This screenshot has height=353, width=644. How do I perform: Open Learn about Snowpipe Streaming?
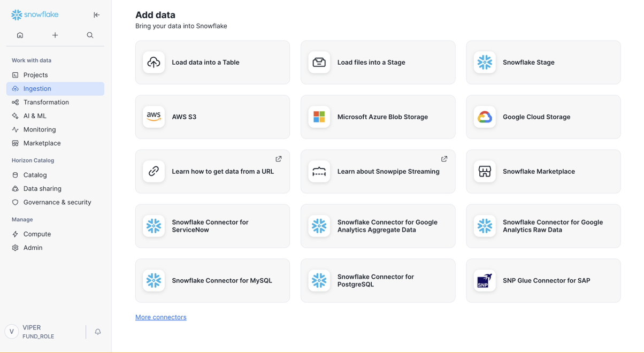tap(378, 172)
